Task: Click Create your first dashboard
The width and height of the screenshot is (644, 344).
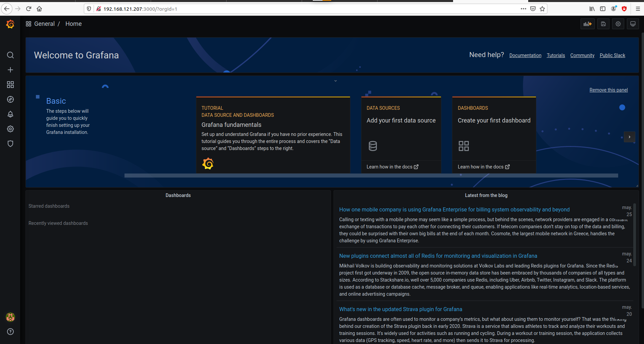Action: pyautogui.click(x=494, y=120)
